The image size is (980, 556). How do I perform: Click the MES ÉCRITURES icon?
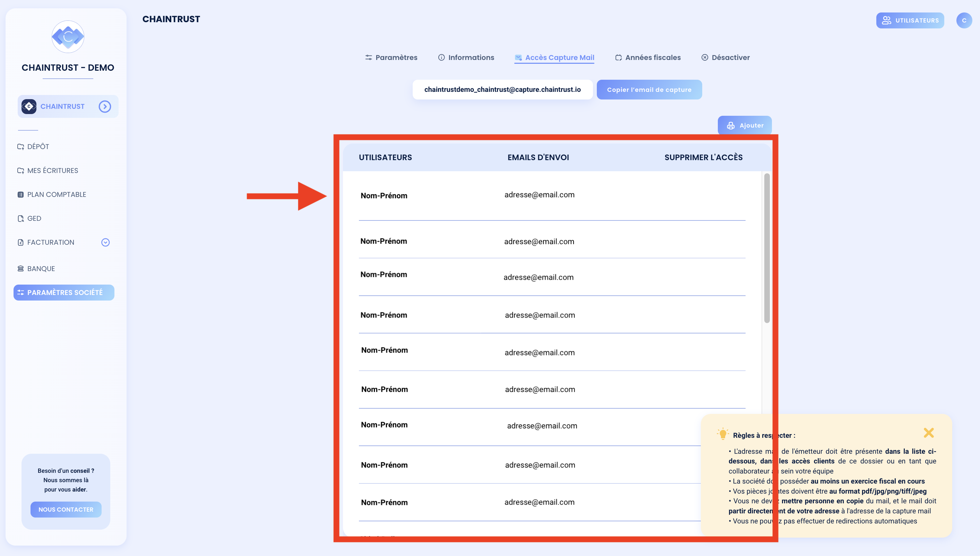[20, 171]
